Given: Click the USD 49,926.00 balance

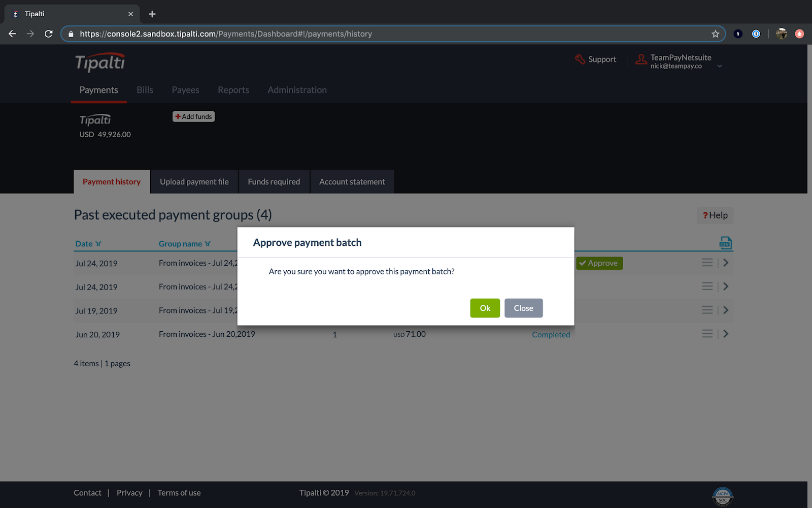Looking at the screenshot, I should pos(105,135).
